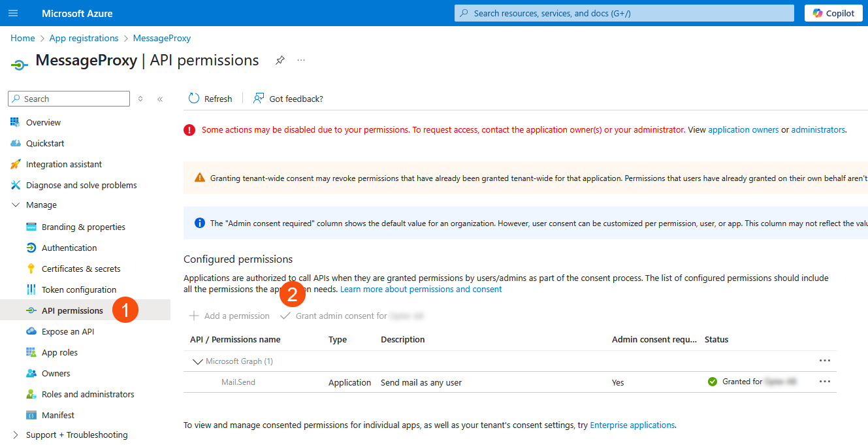
Task: Click the Authentication icon
Action: 31,248
